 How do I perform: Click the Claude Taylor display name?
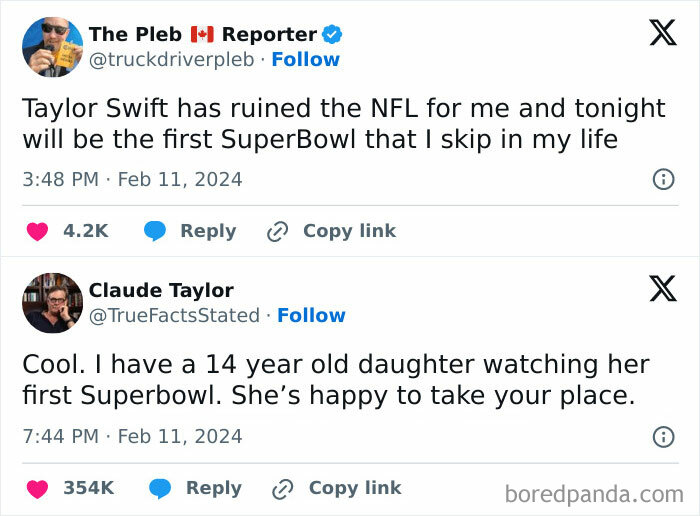coord(161,291)
